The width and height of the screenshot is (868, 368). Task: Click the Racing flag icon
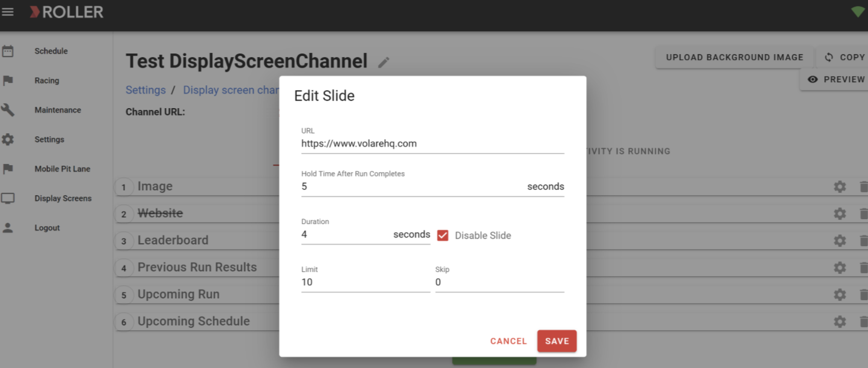(x=8, y=80)
